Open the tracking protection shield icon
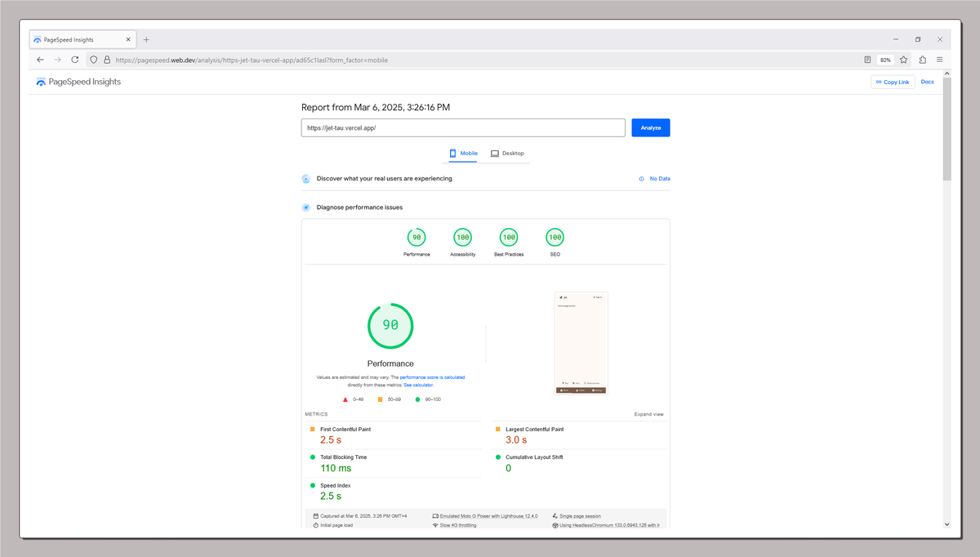 pyautogui.click(x=94, y=60)
